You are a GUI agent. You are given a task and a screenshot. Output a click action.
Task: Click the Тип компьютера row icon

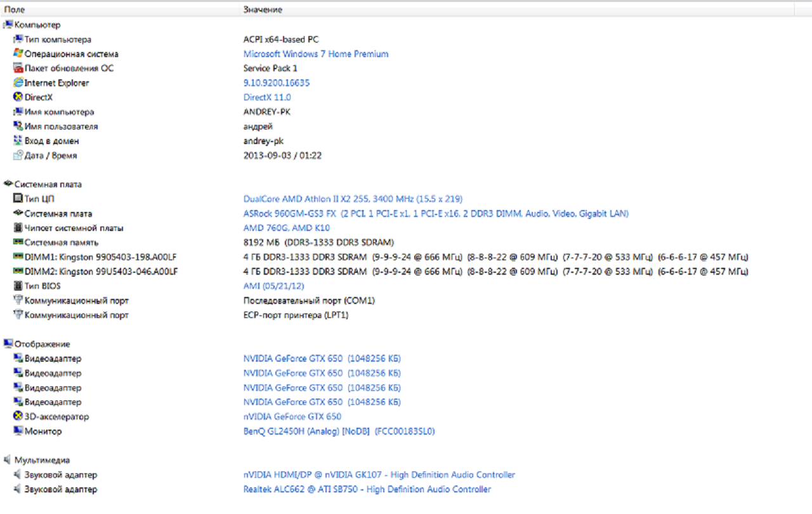18,39
